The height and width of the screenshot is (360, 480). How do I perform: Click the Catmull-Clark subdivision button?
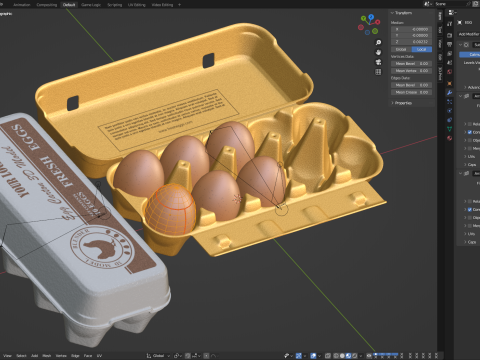(x=470, y=54)
